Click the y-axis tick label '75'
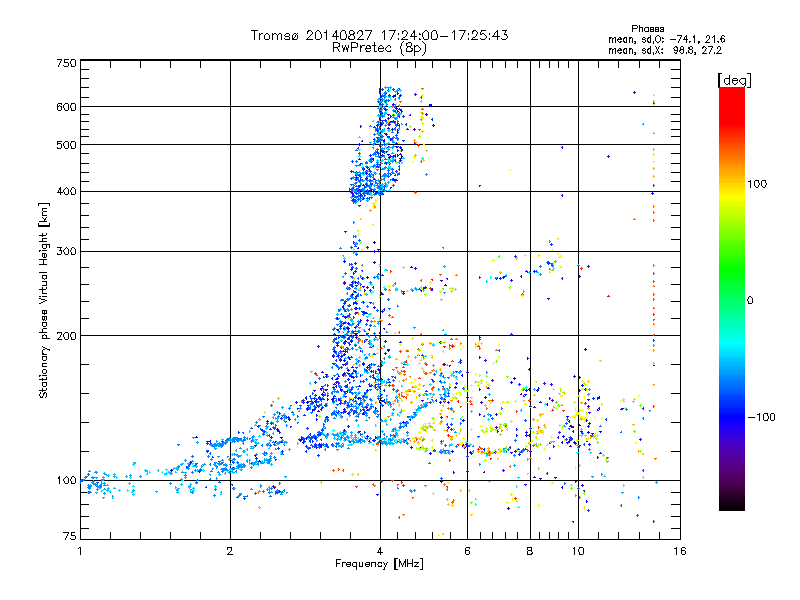 tap(70, 536)
